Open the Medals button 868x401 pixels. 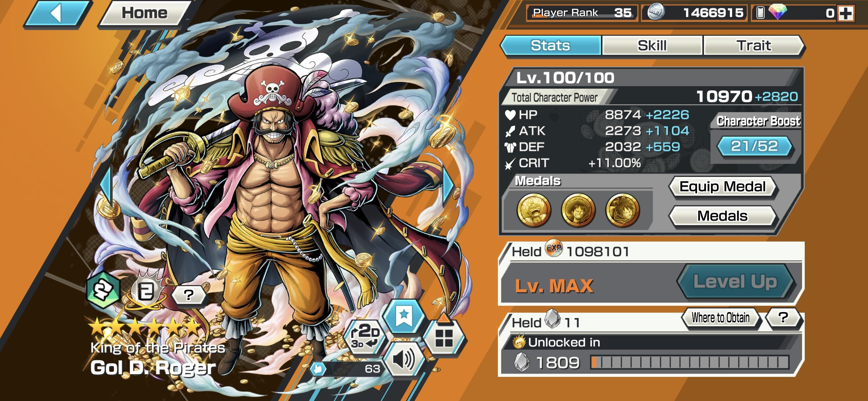pos(723,216)
